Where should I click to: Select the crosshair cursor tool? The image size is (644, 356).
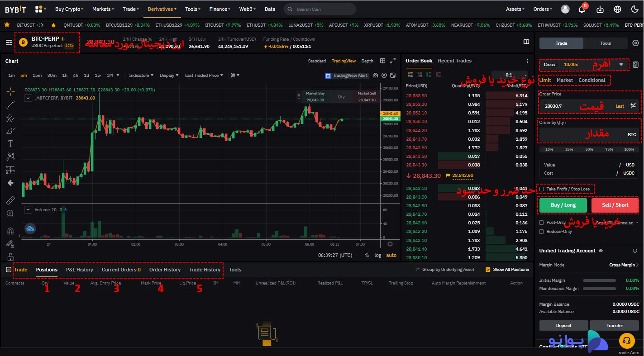(x=10, y=91)
